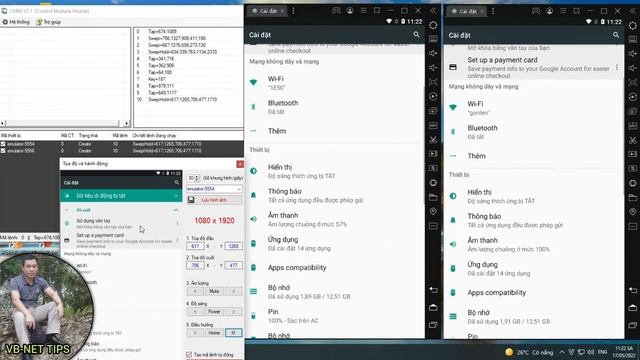Click Set up a payment card in right emulator

point(534,67)
